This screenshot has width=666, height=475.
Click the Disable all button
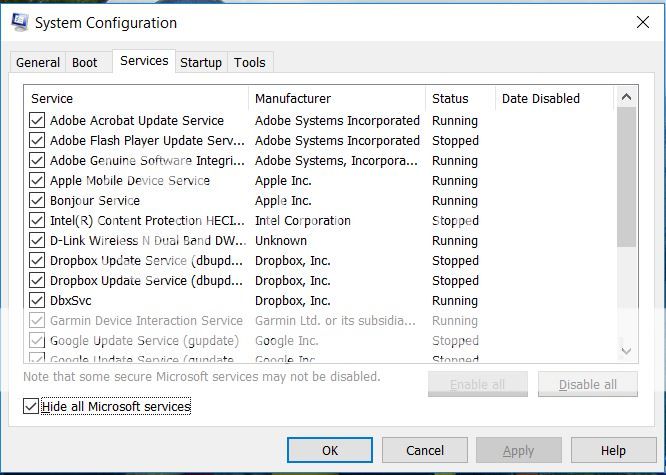tap(588, 385)
